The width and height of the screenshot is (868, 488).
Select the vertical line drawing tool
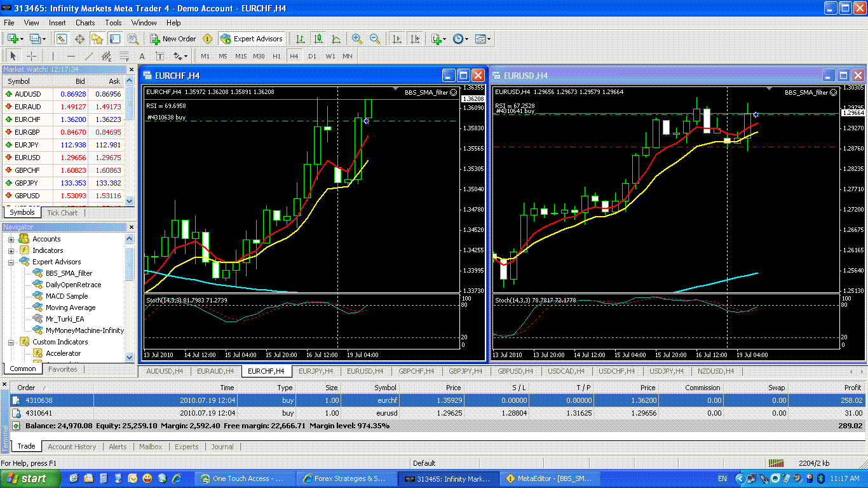(x=53, y=56)
